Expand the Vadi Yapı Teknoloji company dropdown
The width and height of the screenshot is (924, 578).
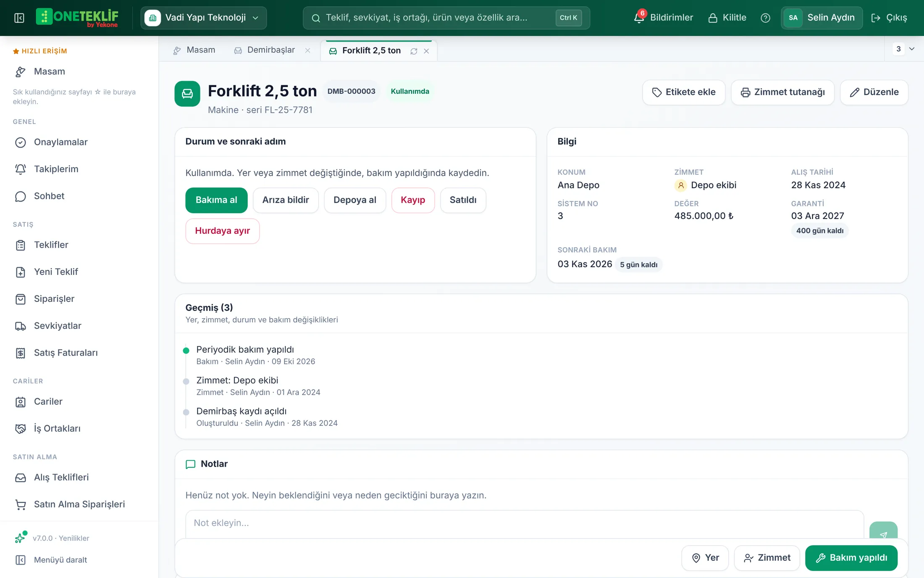coord(204,18)
